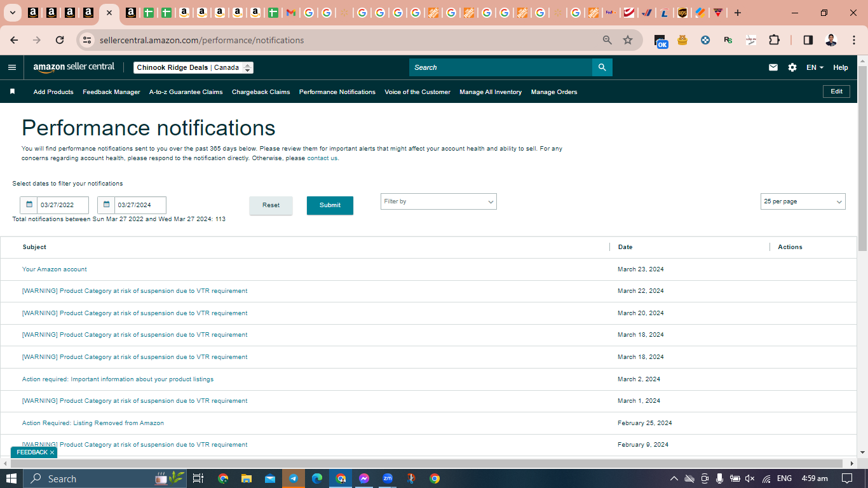
Task: Click the Date column header
Action: tap(625, 247)
